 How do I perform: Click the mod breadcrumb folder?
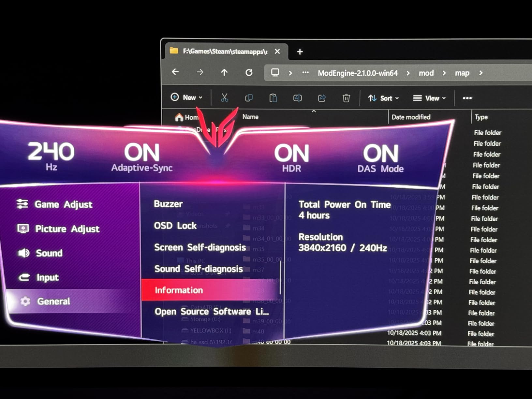426,73
